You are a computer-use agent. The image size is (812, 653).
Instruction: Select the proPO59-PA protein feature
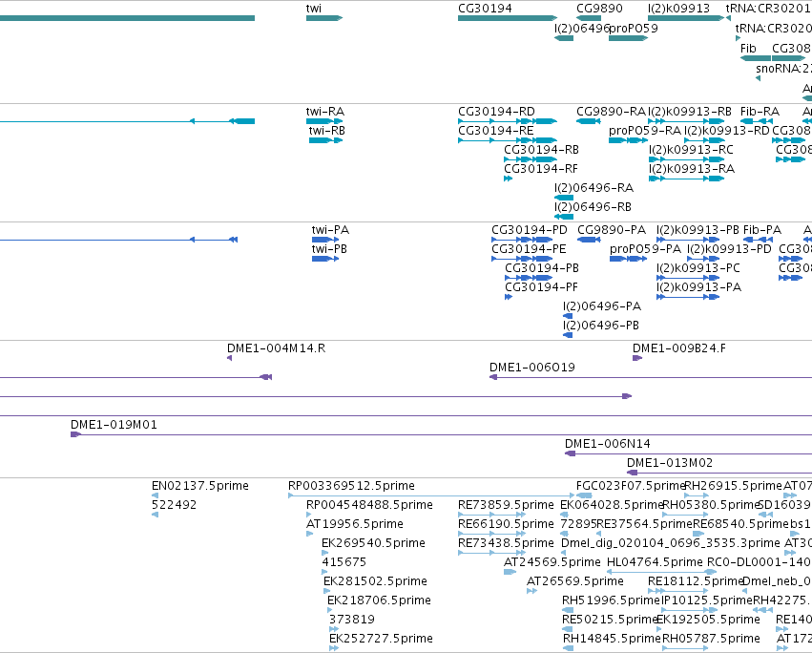tap(628, 259)
